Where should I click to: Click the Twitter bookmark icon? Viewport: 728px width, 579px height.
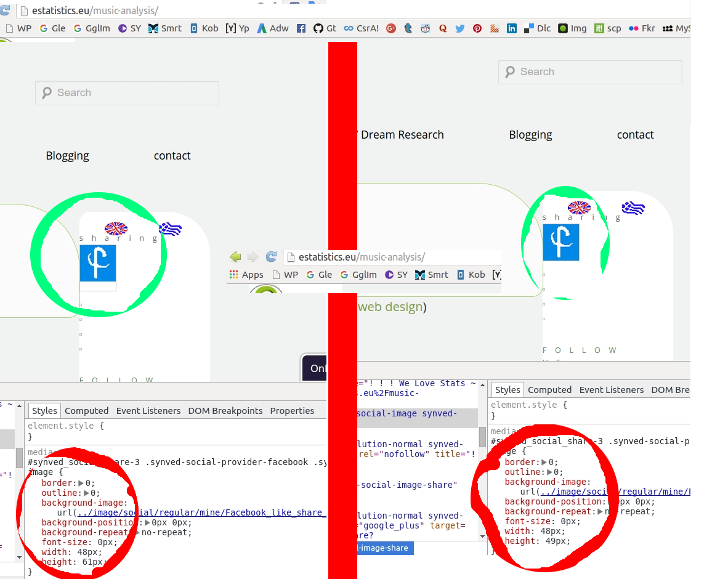point(460,28)
